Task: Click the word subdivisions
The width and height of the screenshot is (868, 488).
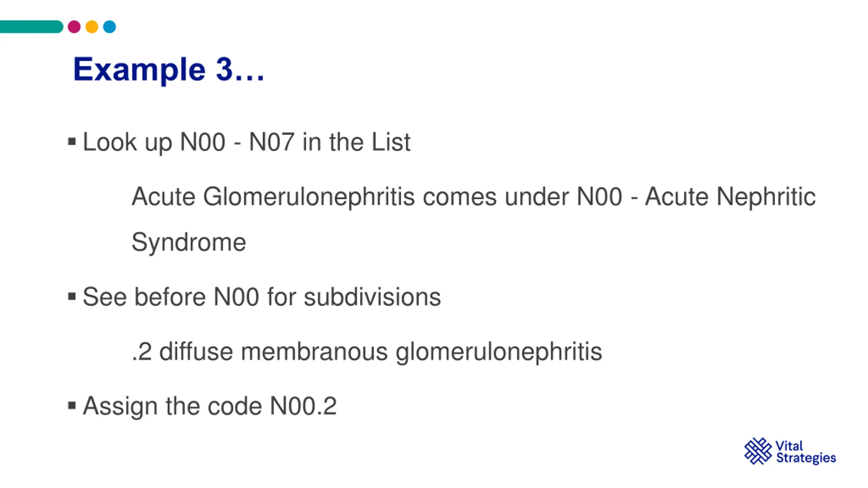Action: coord(372,297)
